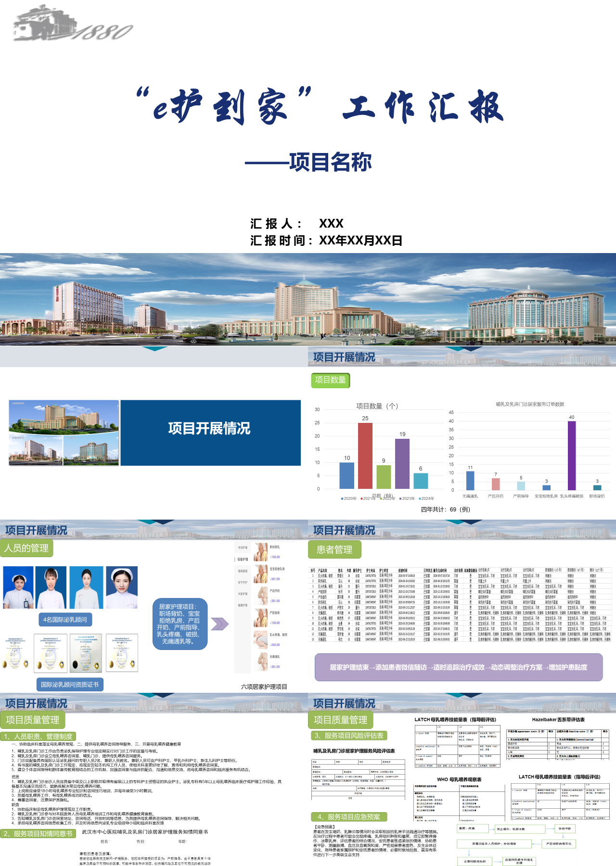Click the LATCH 母乳喂养技能量表（指导前评估） title
The width and height of the screenshot is (616, 866).
click(x=455, y=720)
